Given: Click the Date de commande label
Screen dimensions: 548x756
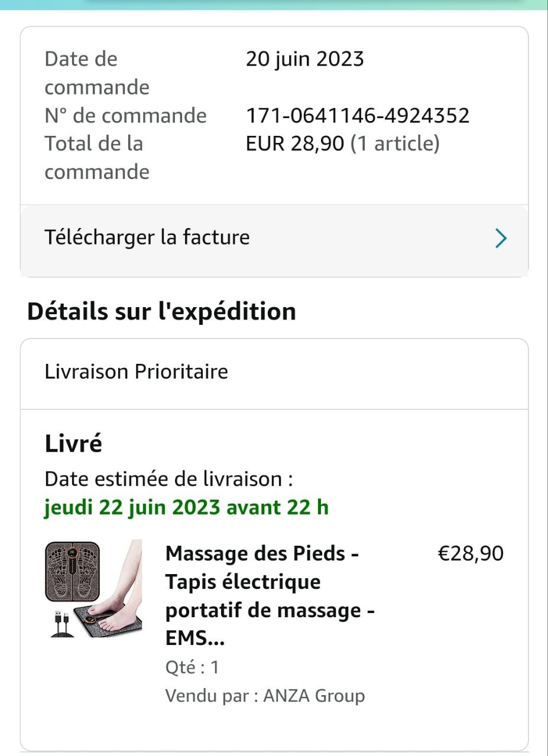Looking at the screenshot, I should click(96, 73).
